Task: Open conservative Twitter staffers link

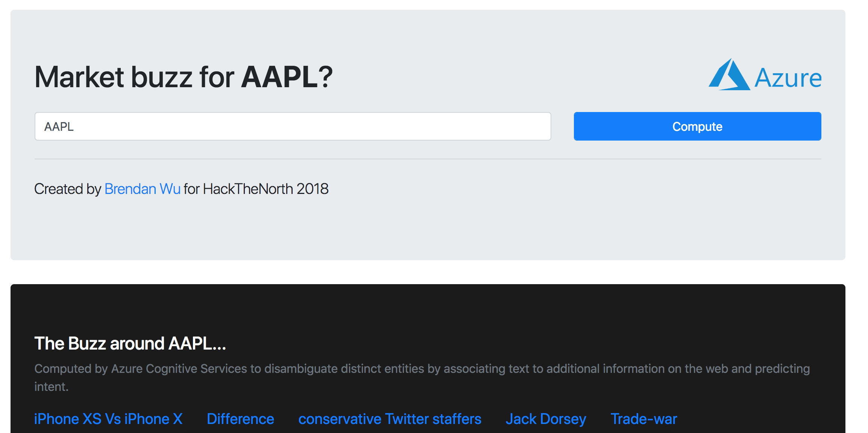Action: (390, 419)
